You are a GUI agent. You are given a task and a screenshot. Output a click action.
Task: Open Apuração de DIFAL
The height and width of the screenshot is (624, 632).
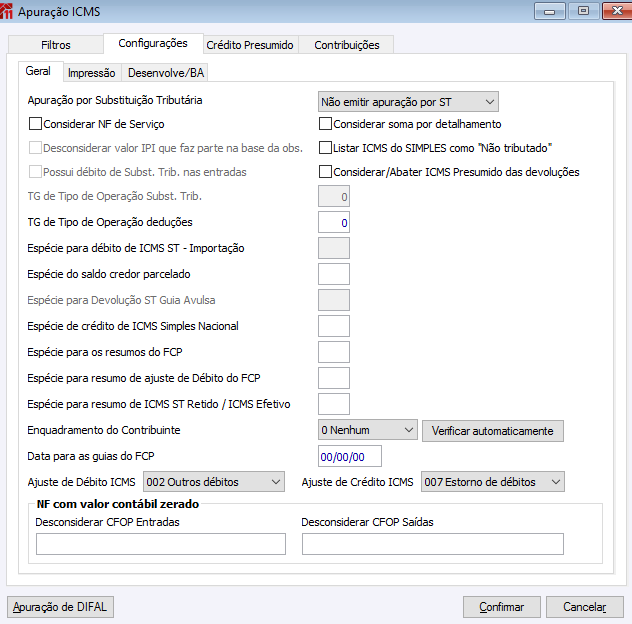[60, 607]
